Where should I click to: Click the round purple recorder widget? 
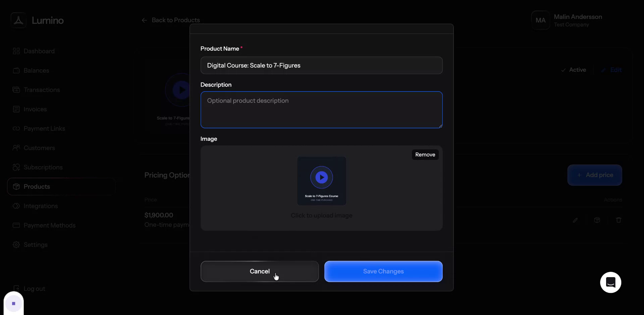point(14,304)
